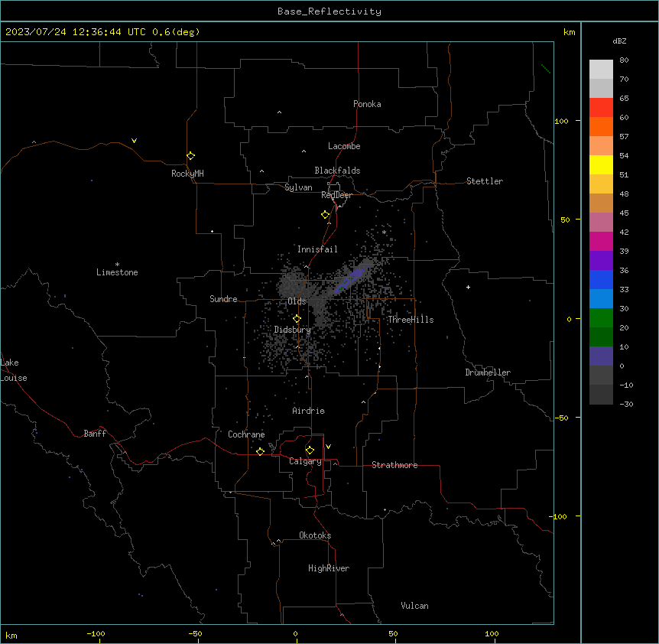Click the ThreeHills label
Image resolution: width=659 pixels, height=644 pixels.
click(411, 320)
